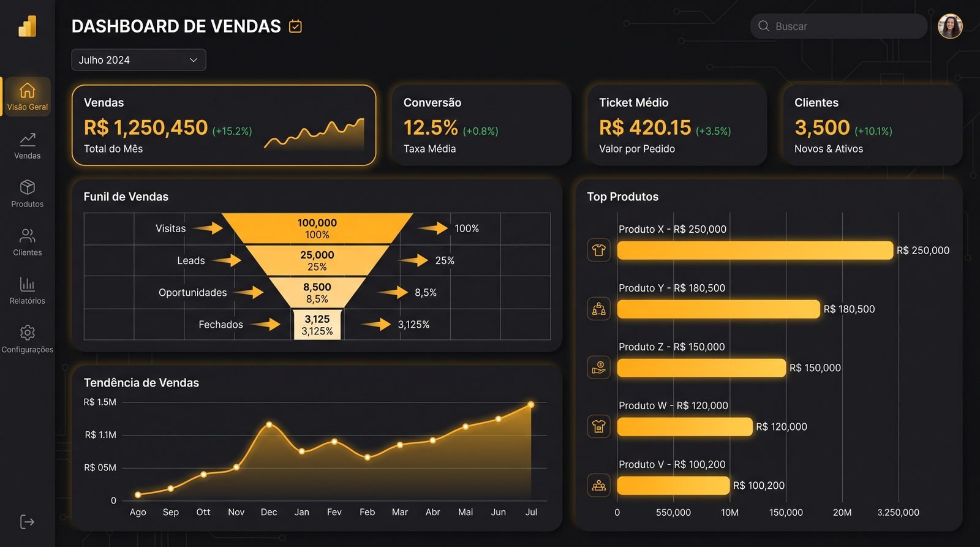The image size is (980, 547).
Task: Click the '(+0.8%)' Conversão change value
Action: click(481, 131)
